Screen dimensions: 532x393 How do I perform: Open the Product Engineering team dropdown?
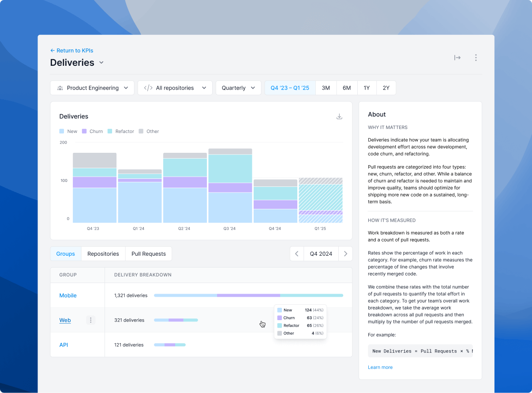(92, 88)
